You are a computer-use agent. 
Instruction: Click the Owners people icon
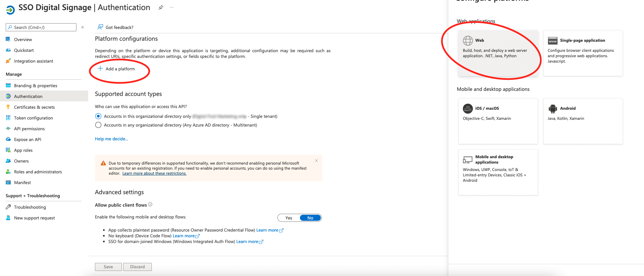(8, 161)
